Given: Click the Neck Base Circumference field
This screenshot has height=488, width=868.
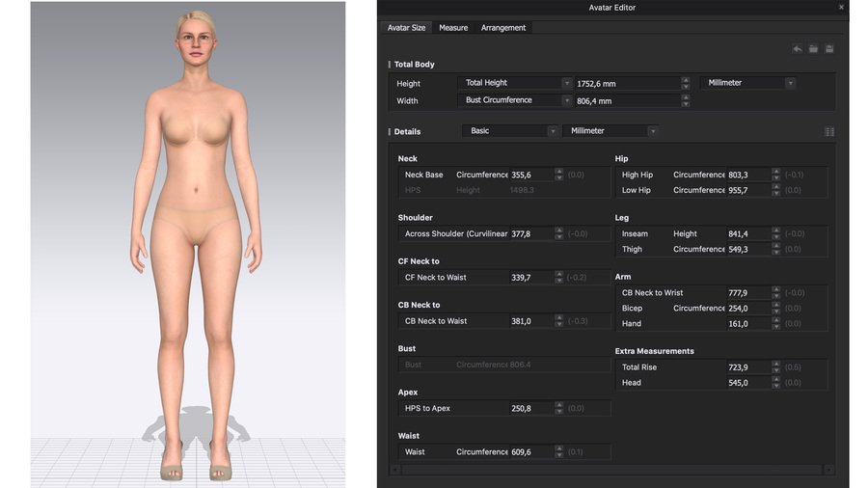Looking at the screenshot, I should click(531, 175).
